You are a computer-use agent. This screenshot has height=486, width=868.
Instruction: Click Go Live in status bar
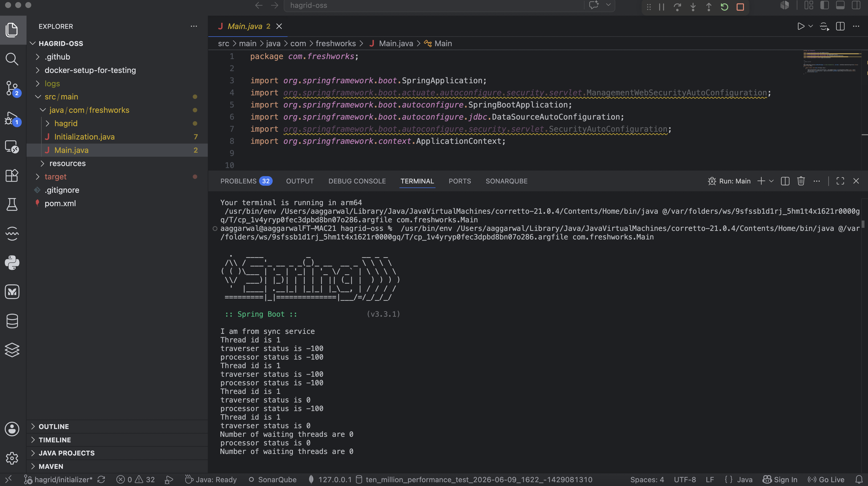(826, 480)
